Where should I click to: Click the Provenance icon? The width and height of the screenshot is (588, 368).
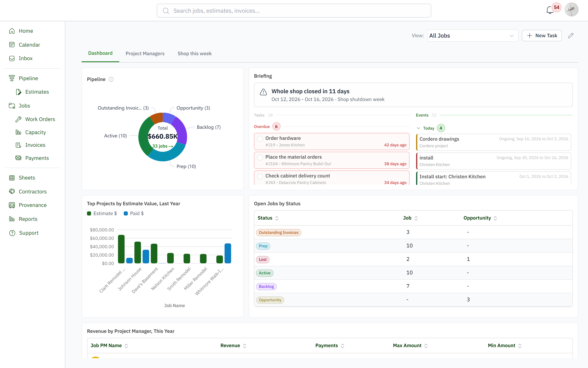pyautogui.click(x=12, y=205)
